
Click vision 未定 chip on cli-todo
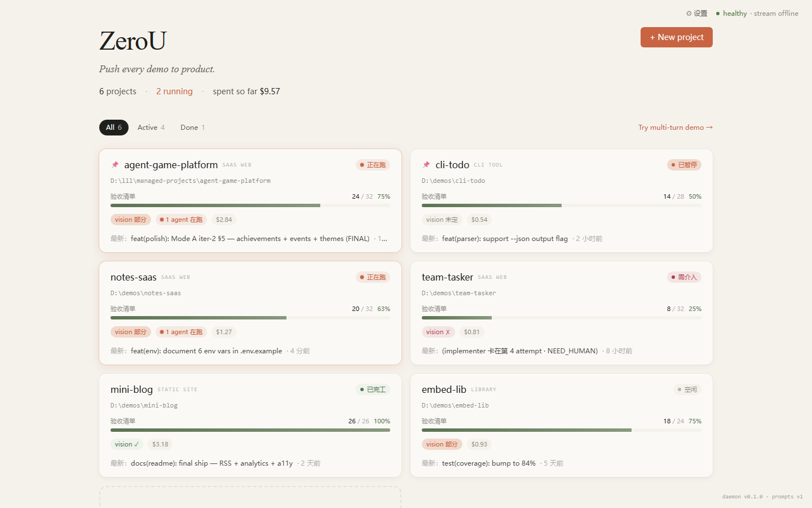pyautogui.click(x=442, y=220)
